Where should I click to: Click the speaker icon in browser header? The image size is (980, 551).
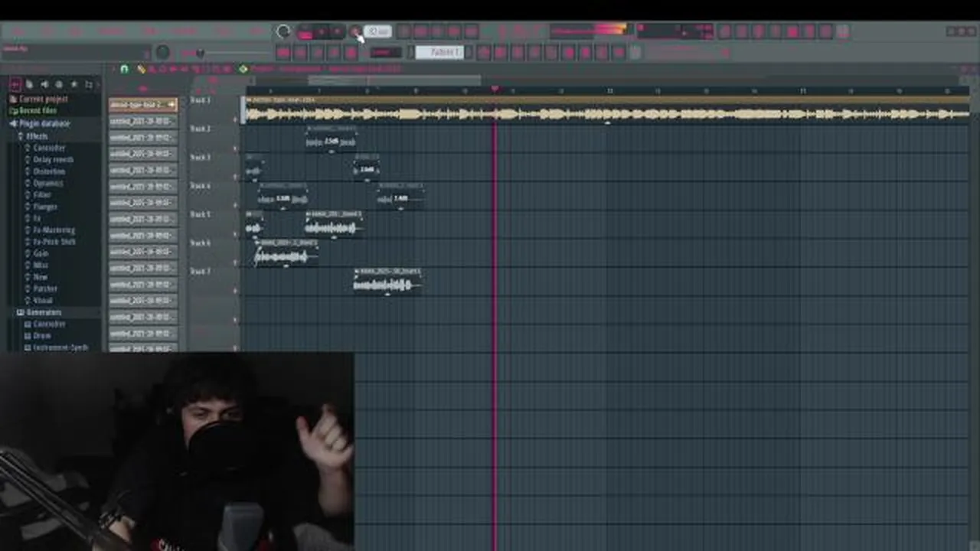(44, 84)
